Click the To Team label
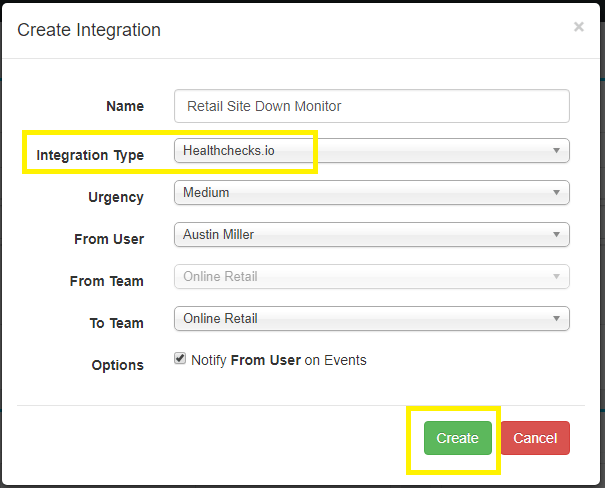605x488 pixels. click(x=117, y=323)
